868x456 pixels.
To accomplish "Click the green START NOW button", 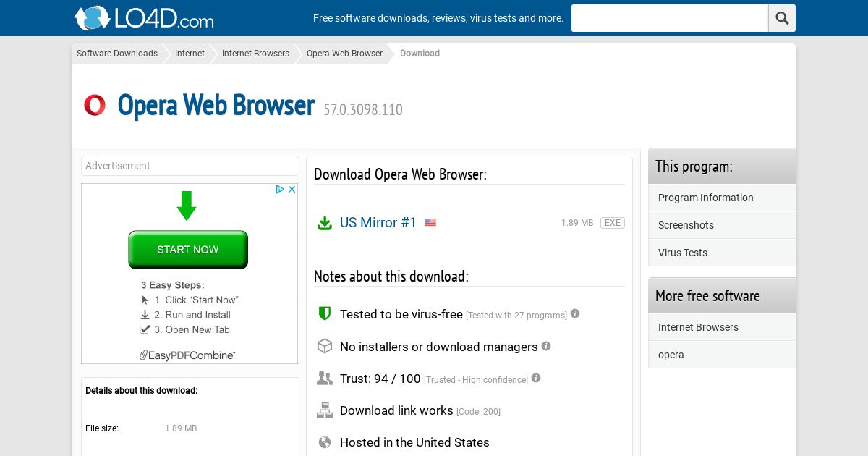I will coord(188,250).
